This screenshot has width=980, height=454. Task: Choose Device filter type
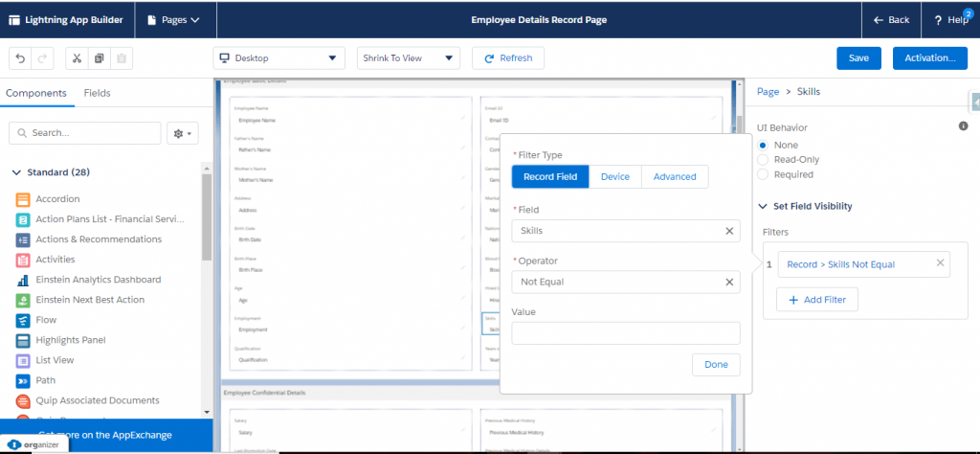coord(615,177)
